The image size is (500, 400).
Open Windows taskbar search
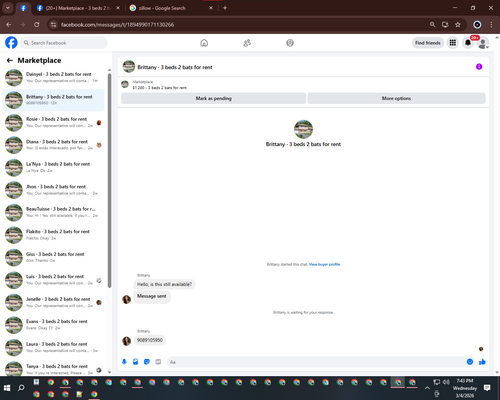(x=21, y=388)
